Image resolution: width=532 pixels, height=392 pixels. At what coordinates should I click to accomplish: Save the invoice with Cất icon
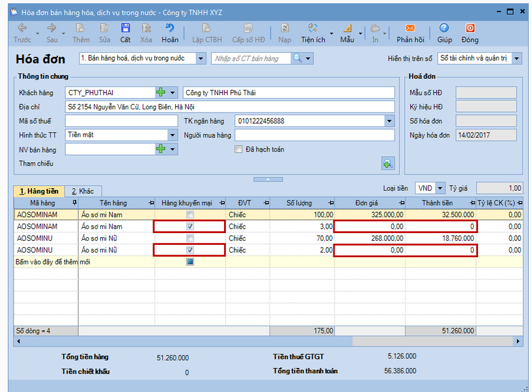(x=125, y=28)
